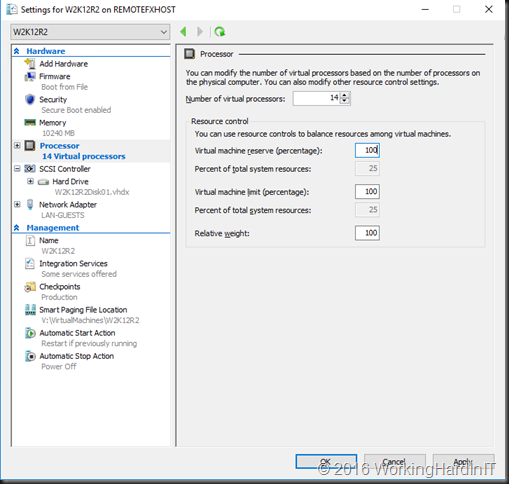Click 'Restart if previously running' text
Screen dimensions: 509x484
click(x=89, y=343)
